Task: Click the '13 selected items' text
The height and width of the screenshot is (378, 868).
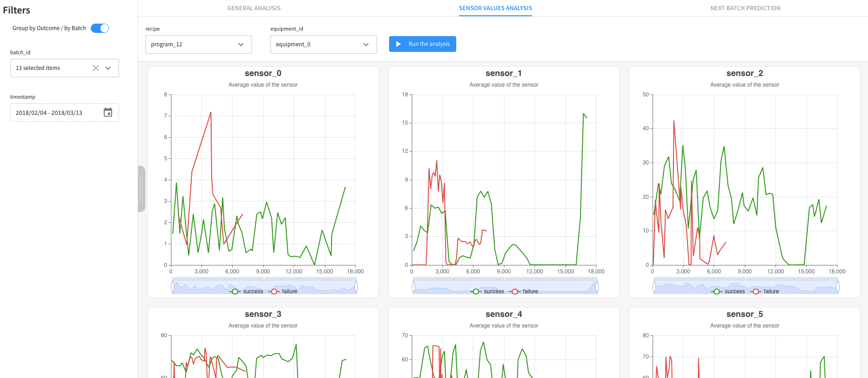Action: coord(38,68)
